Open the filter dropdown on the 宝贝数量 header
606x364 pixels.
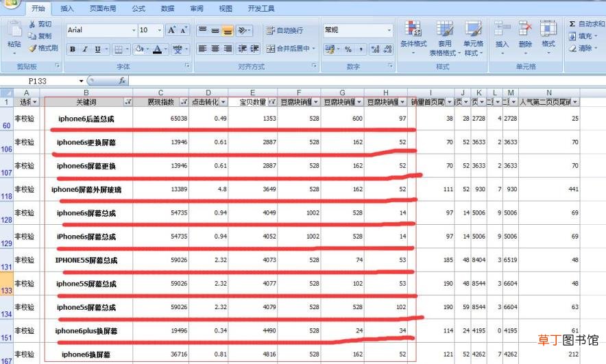[x=272, y=102]
